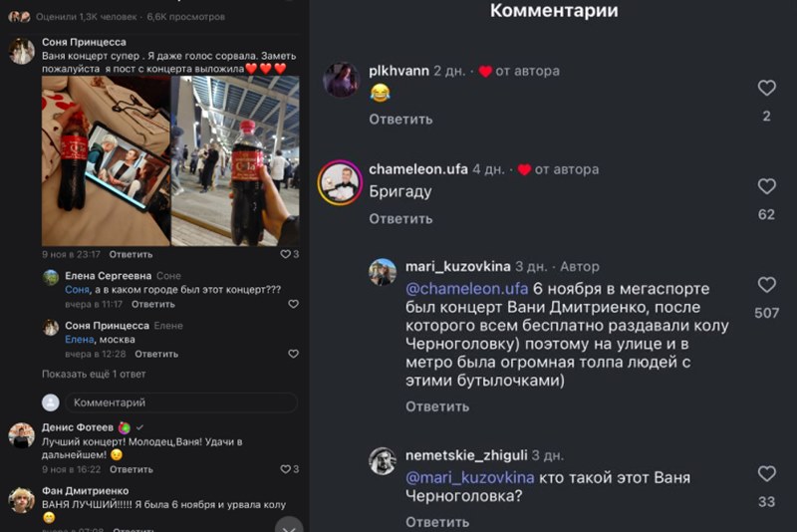The width and height of the screenshot is (797, 532).
Task: Open @mari_kuzovkina mention link
Action: (469, 477)
